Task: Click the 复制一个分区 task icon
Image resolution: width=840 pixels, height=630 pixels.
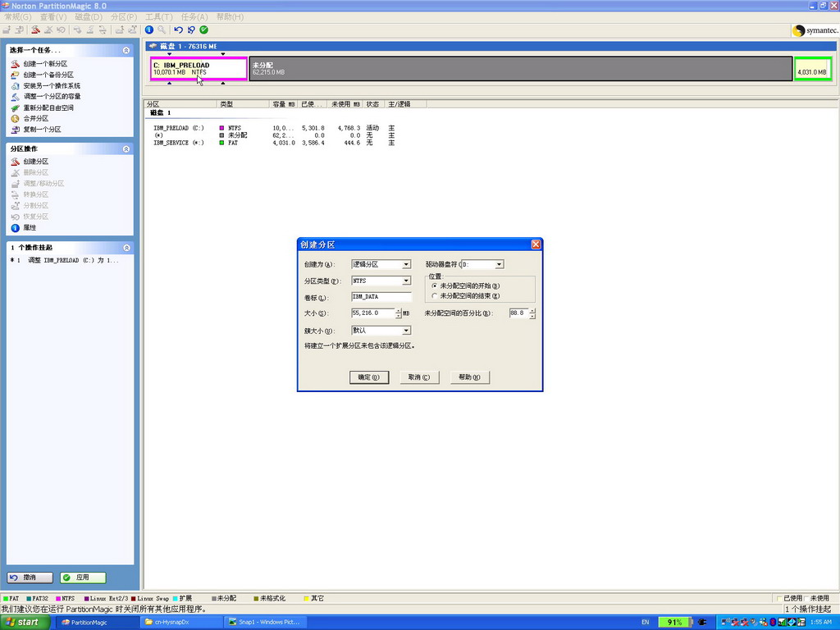Action: point(15,129)
